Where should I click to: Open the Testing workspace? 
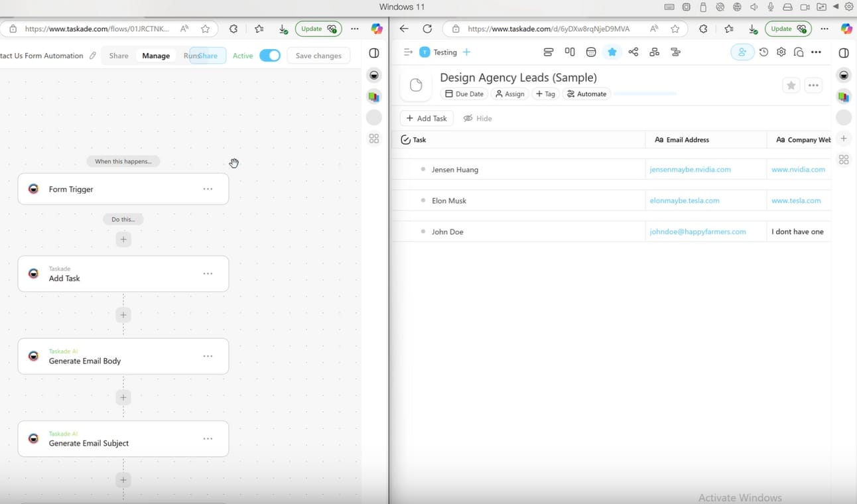[x=438, y=52]
